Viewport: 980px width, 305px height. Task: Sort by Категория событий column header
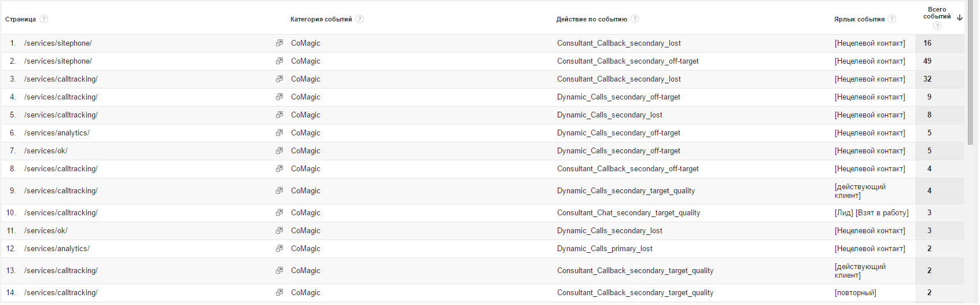pos(321,20)
